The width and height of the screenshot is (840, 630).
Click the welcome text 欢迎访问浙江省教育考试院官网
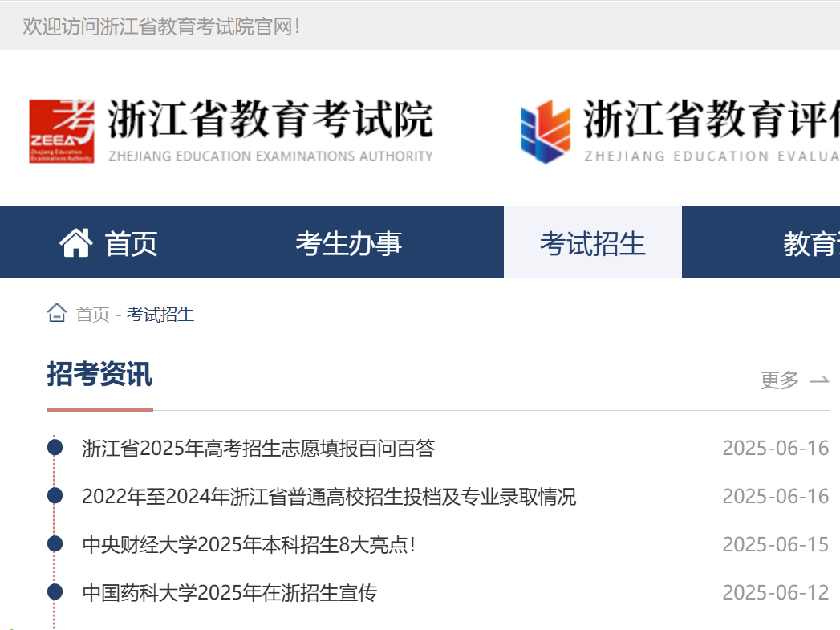click(x=161, y=26)
